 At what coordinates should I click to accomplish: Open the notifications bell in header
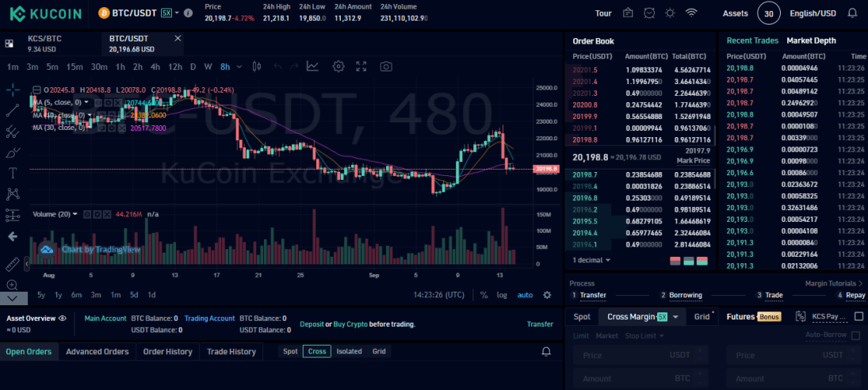click(x=852, y=13)
